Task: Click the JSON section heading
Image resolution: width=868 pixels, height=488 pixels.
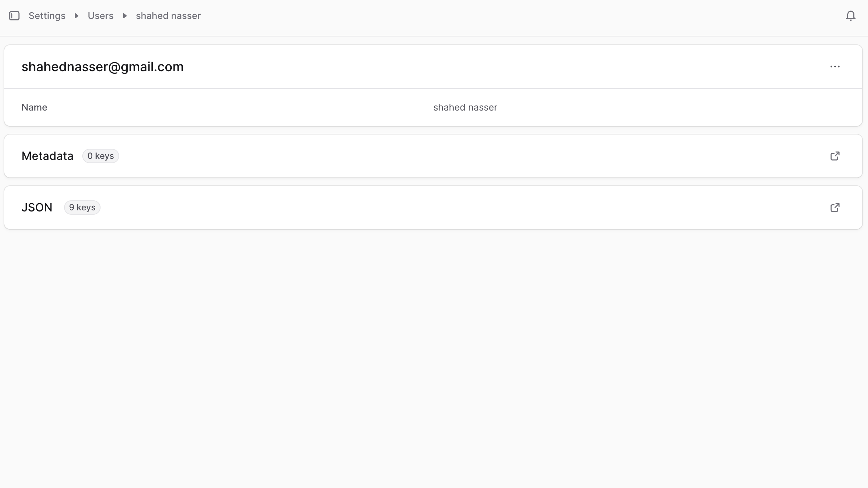Action: click(37, 208)
